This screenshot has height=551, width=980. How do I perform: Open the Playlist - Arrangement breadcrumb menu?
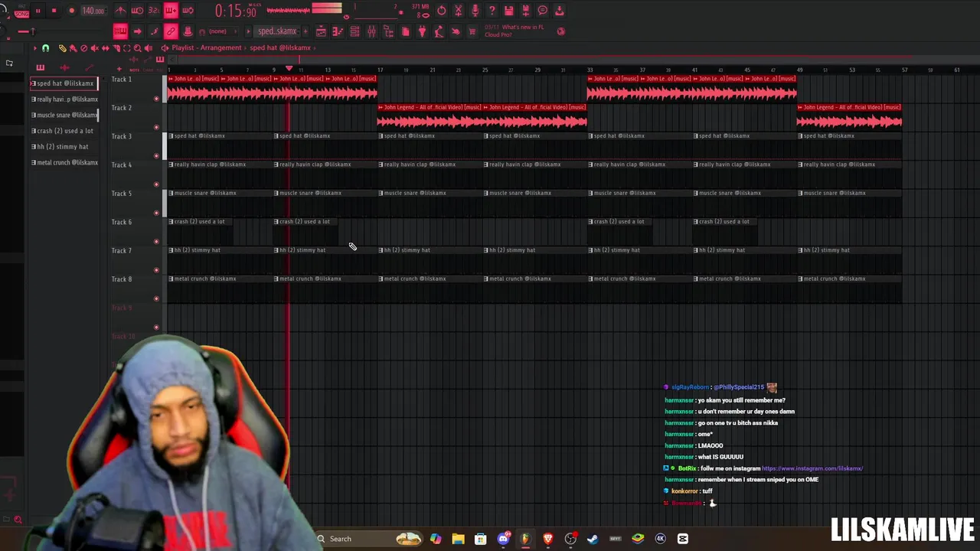tap(206, 48)
